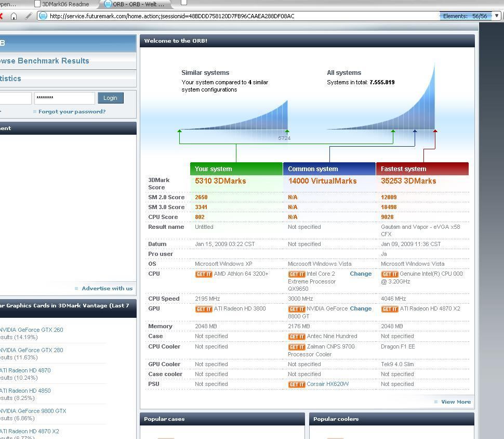Click the 9028 CPU score
Image resolution: width=504 pixels, height=439 pixels.
pos(387,217)
